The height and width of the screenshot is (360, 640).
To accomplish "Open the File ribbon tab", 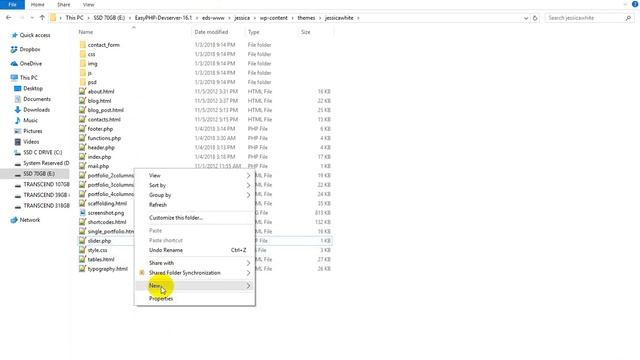I will pos(12,4).
